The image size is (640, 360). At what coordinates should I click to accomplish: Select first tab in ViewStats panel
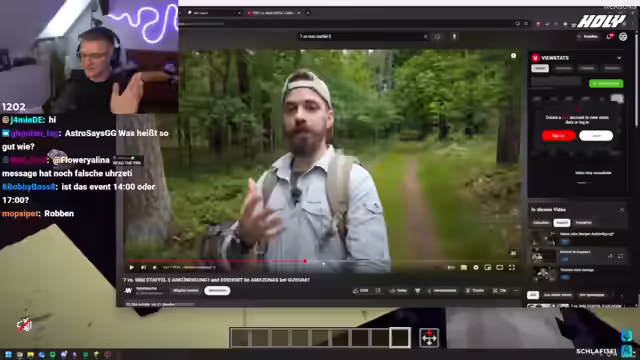coord(540,68)
